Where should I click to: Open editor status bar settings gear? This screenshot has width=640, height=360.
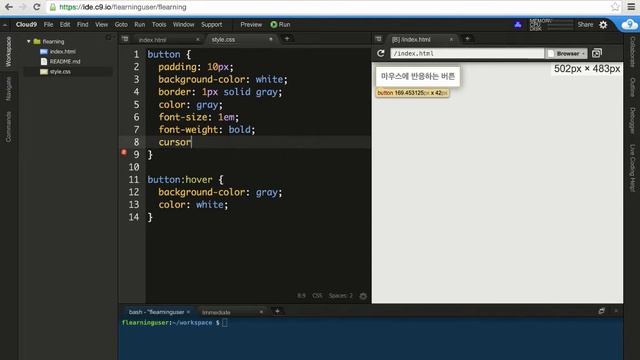click(x=363, y=296)
